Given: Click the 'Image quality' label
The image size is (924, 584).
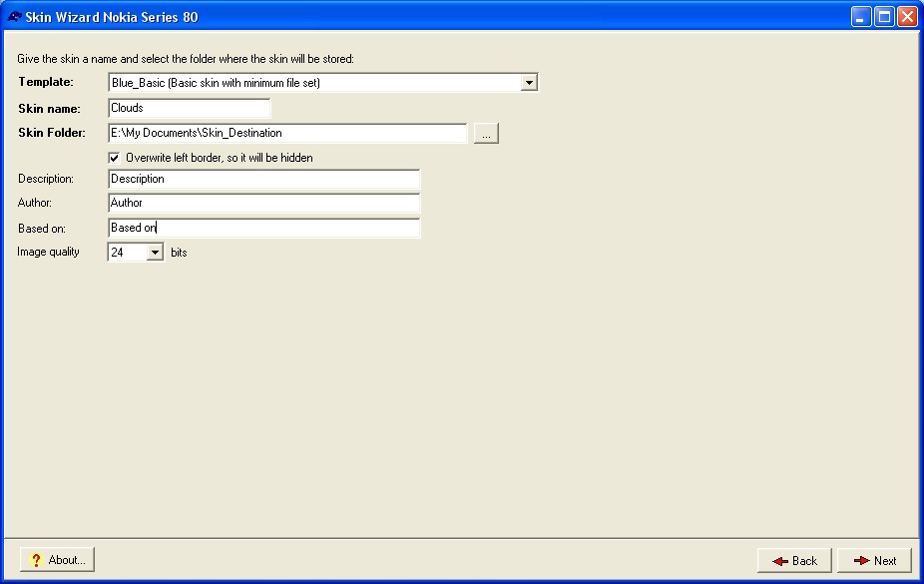Looking at the screenshot, I should tap(48, 252).
